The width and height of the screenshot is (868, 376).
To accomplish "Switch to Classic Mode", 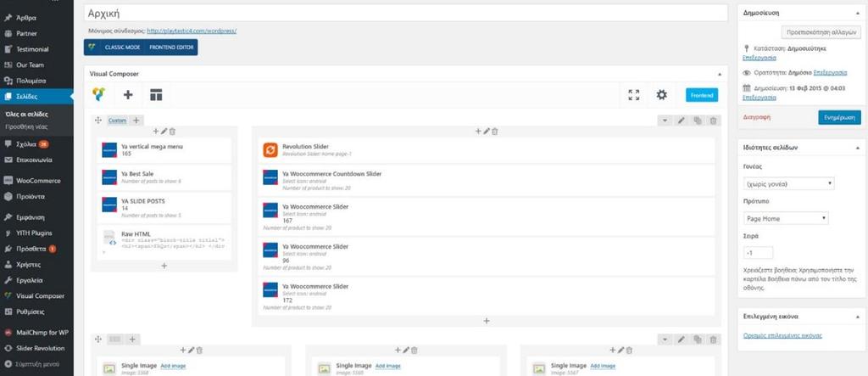I will click(122, 48).
